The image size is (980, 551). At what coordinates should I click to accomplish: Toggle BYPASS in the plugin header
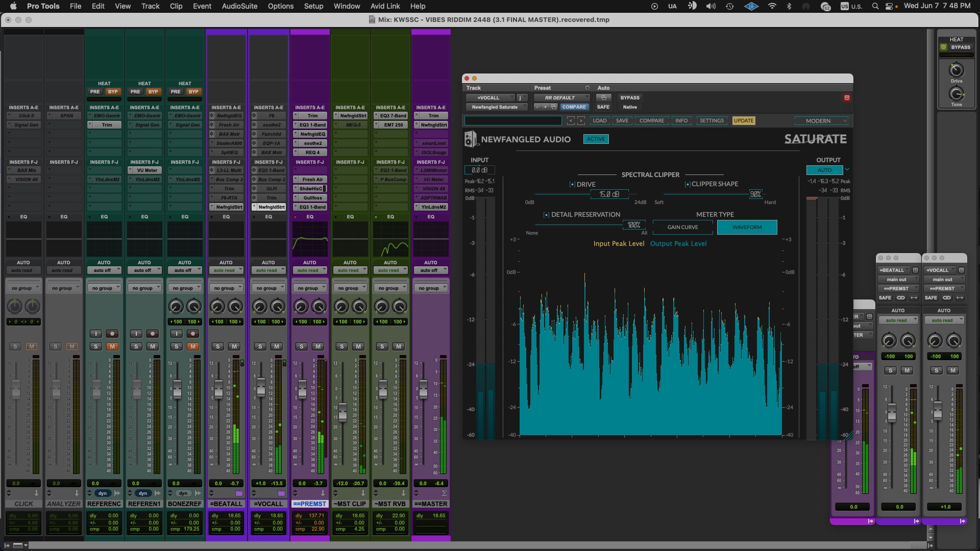pyautogui.click(x=630, y=97)
